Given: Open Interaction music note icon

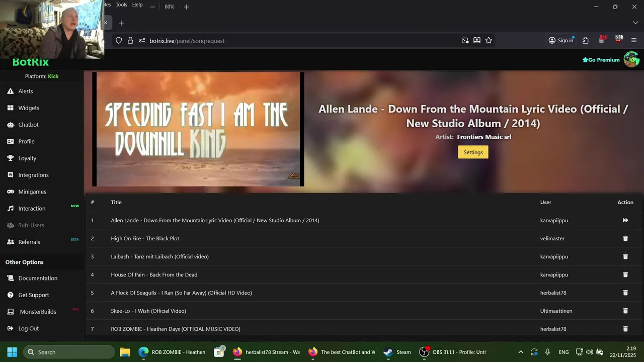Looking at the screenshot, I should pos(10,208).
